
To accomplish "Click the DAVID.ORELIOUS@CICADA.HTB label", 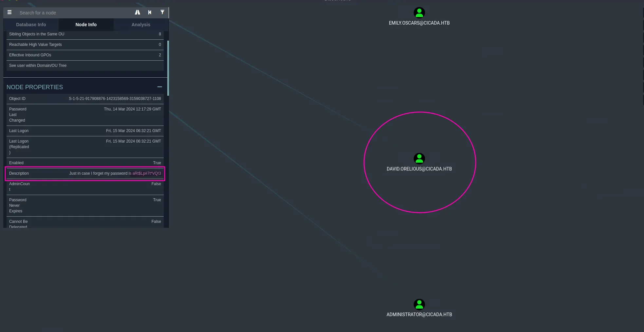I will (419, 169).
